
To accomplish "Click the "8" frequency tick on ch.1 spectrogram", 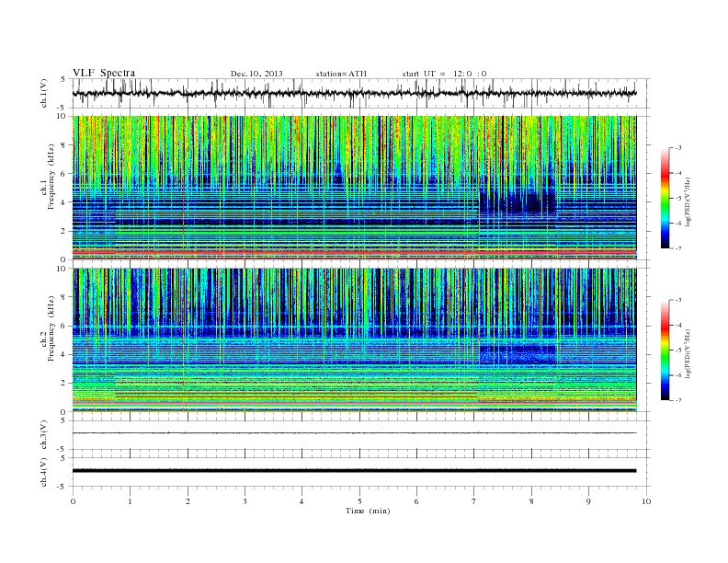I will 63,145.
